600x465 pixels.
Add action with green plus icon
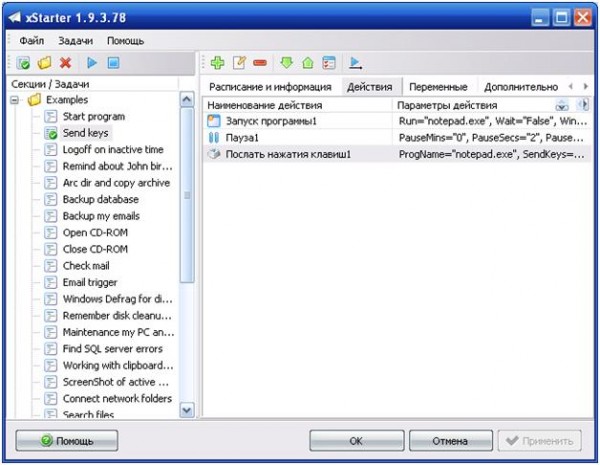(217, 62)
